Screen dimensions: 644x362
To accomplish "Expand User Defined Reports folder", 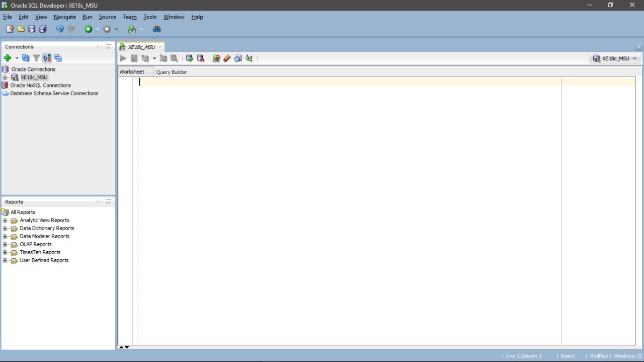I will (x=5, y=261).
